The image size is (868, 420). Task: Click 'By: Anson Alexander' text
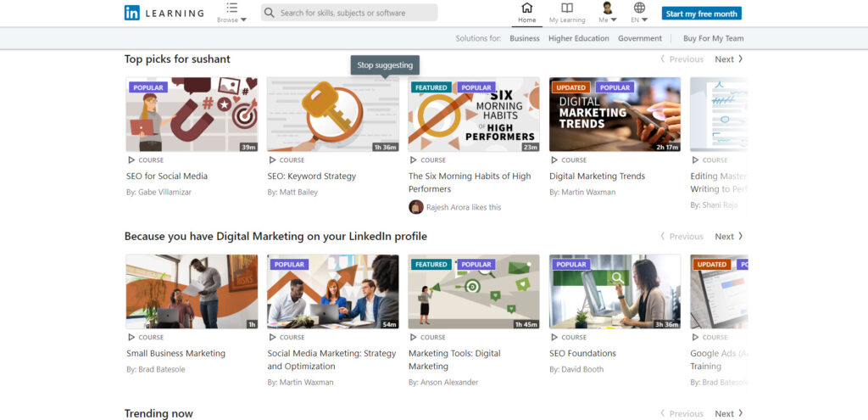[443, 383]
